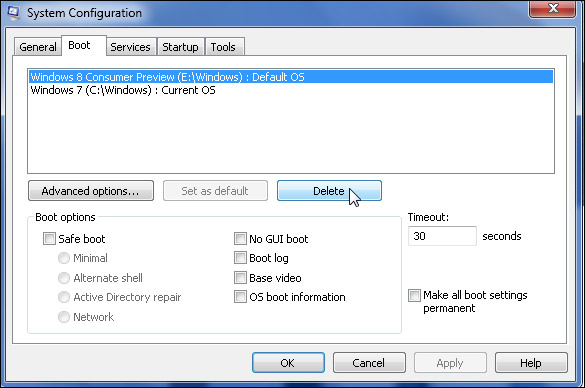585x388 pixels.
Task: Open the Tools tab
Action: [x=225, y=47]
